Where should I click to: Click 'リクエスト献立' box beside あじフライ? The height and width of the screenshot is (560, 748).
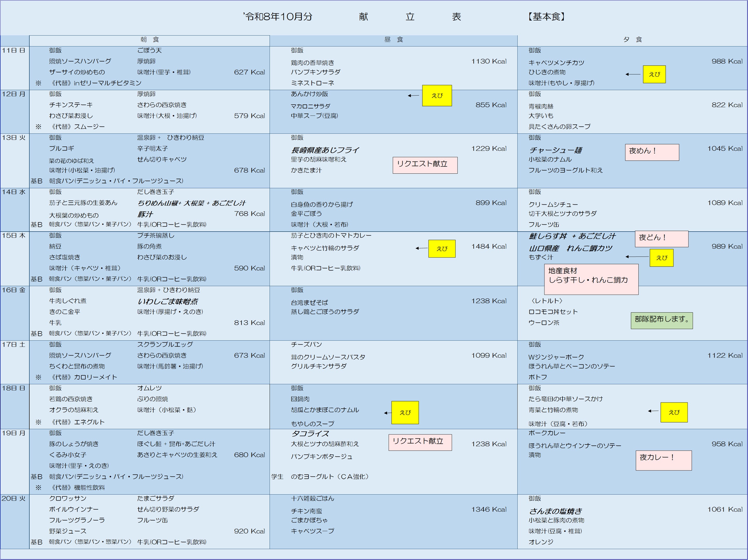(x=425, y=165)
